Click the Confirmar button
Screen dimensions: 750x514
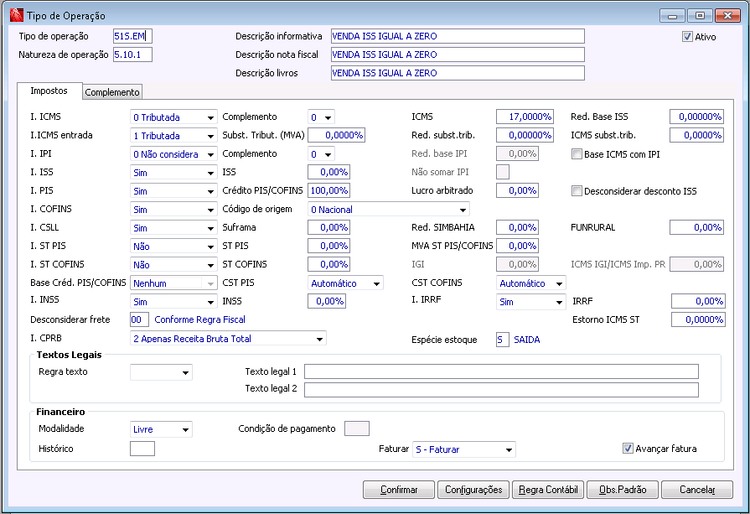point(399,490)
